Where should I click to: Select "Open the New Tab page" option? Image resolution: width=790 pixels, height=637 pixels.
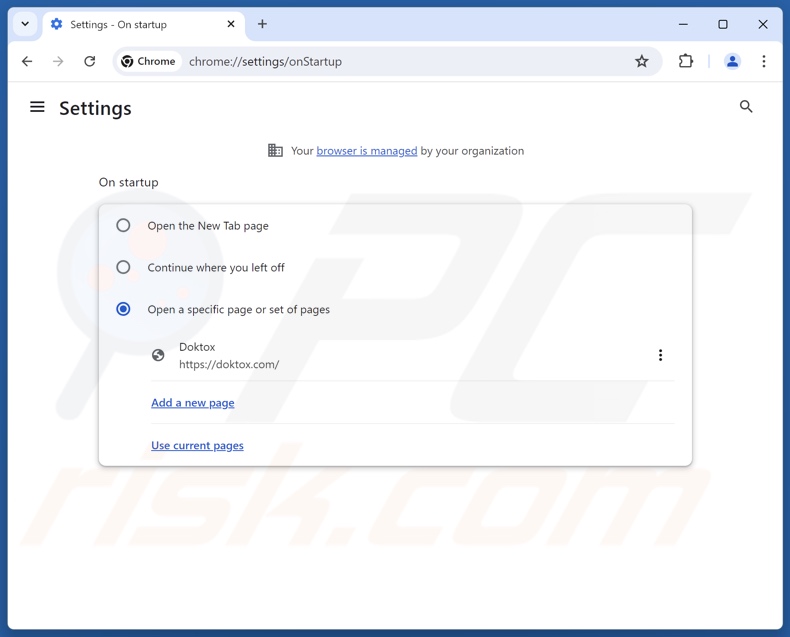(123, 226)
